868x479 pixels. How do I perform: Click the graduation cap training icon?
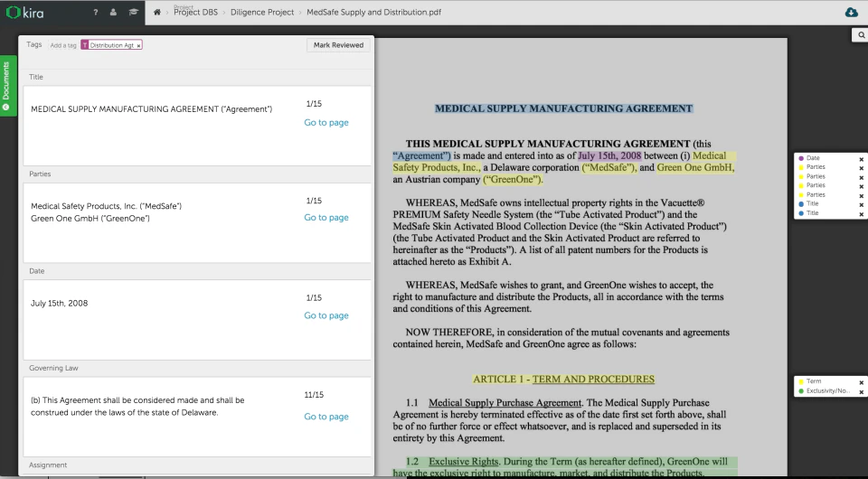(x=132, y=12)
